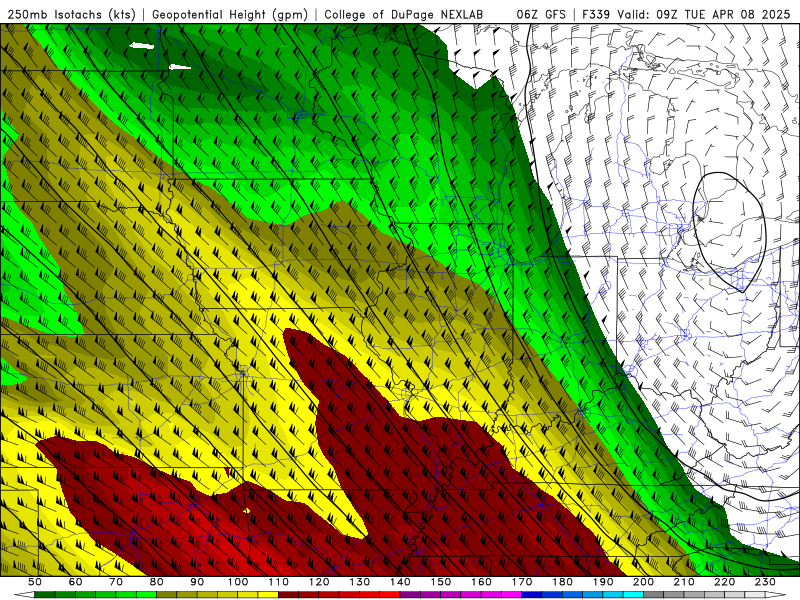Pick the magenta swatch under 160
The image size is (800, 600).
(491, 595)
